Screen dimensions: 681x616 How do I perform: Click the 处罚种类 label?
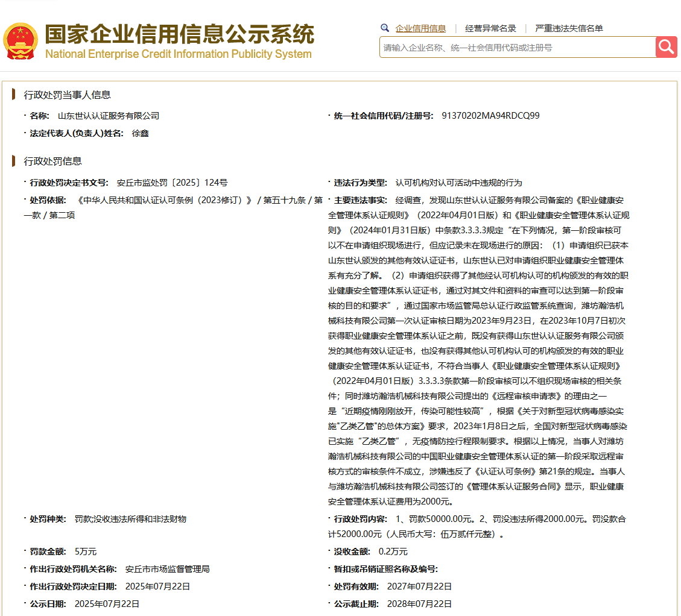(48, 519)
